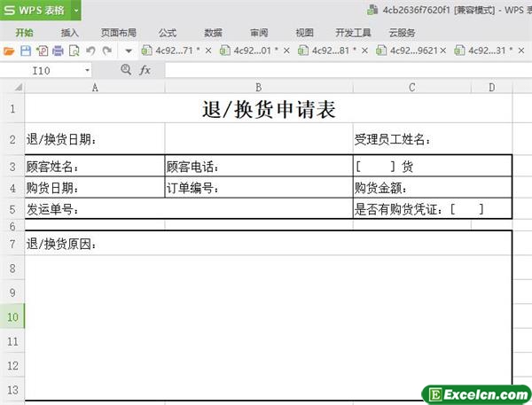The height and width of the screenshot is (405, 532).
Task: Click the cell 退/换货原因：
Action: 269,244
